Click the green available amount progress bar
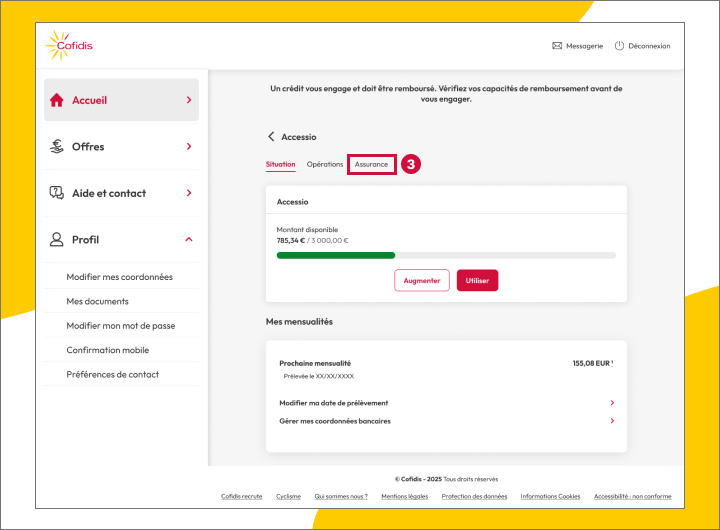The image size is (720, 530). point(336,255)
